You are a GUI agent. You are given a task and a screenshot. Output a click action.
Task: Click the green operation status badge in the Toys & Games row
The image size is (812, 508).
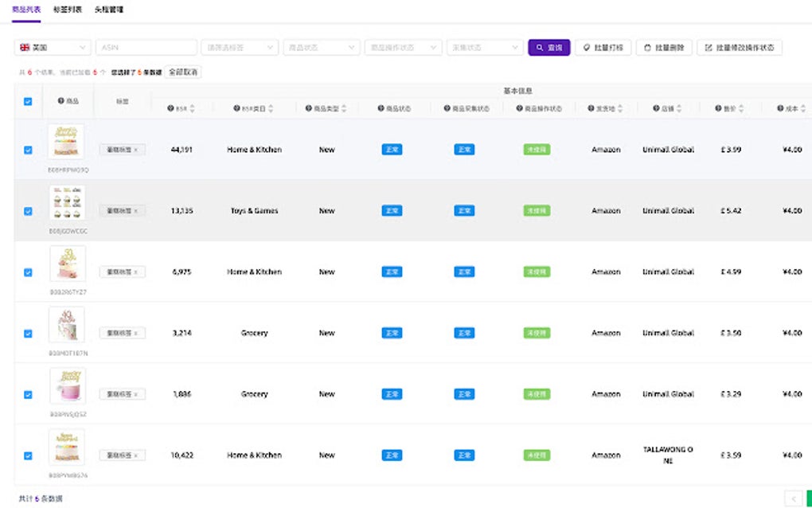pos(537,211)
